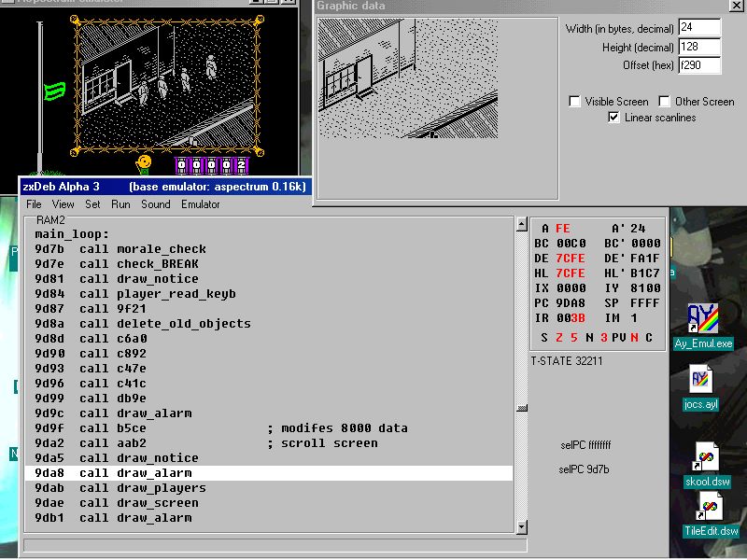Screen dimensions: 747x560
Task: Open the Sound menu in zxDeb
Action: point(155,204)
